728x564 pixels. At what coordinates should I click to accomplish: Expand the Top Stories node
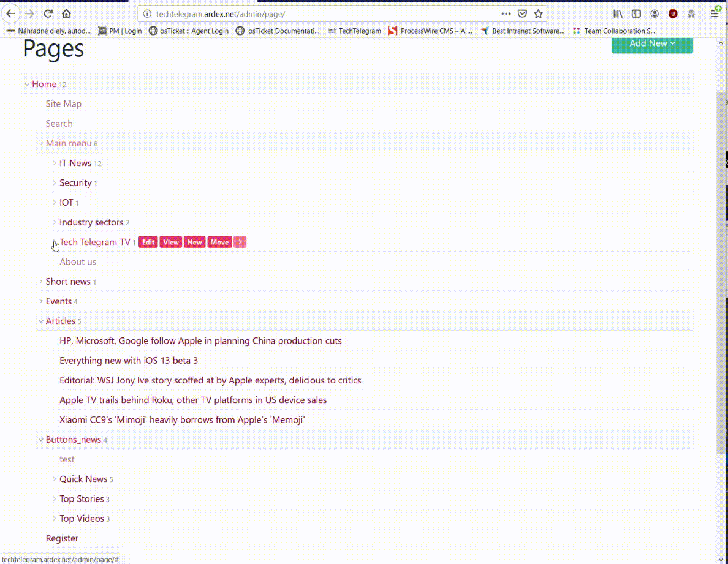pyautogui.click(x=55, y=499)
